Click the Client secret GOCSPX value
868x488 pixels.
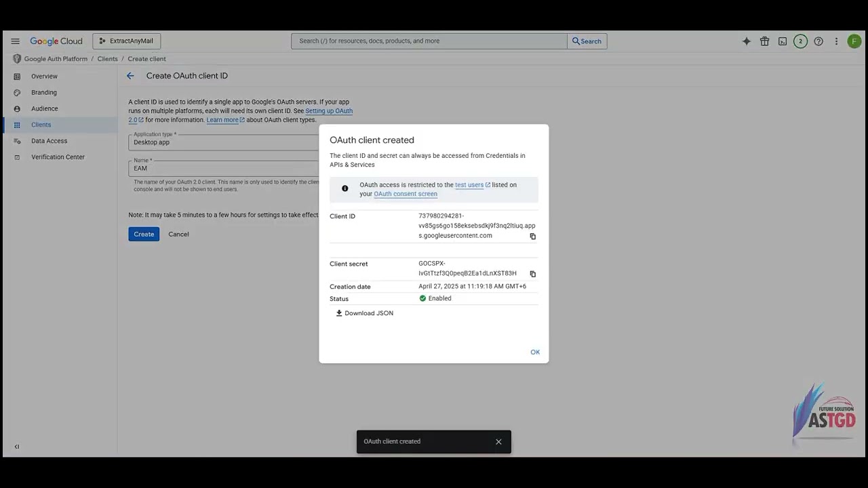click(468, 268)
